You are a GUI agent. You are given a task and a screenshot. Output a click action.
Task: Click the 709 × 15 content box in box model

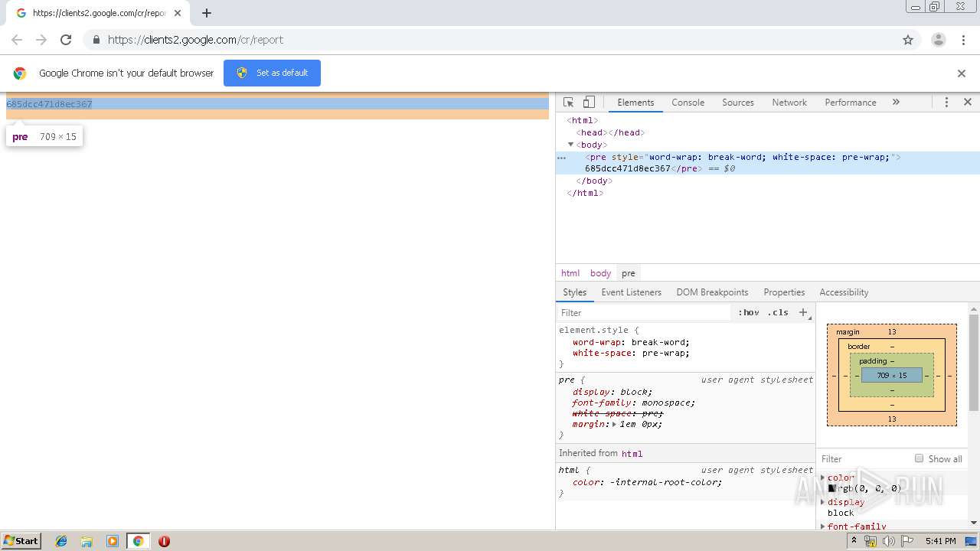point(892,375)
